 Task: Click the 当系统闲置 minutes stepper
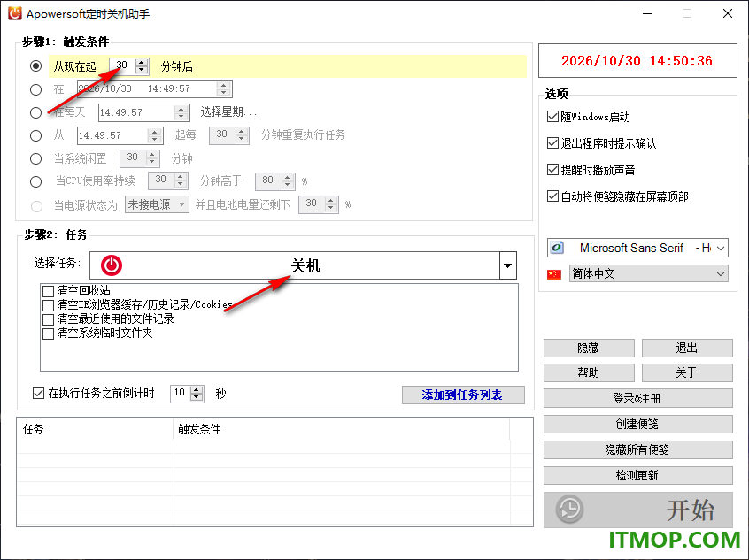tap(152, 158)
